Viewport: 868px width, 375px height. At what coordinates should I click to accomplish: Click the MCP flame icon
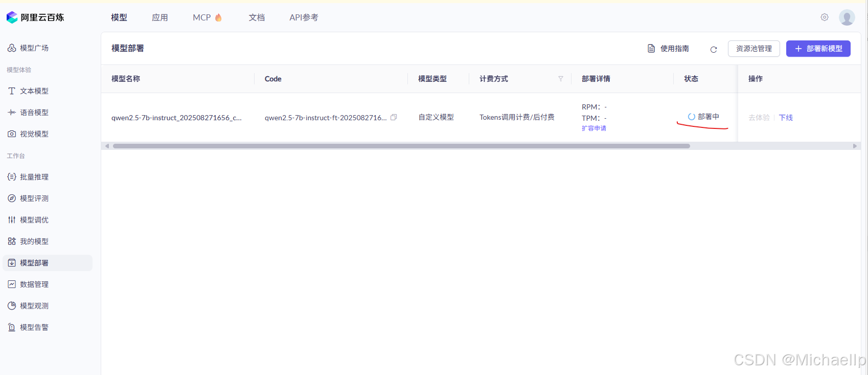218,17
